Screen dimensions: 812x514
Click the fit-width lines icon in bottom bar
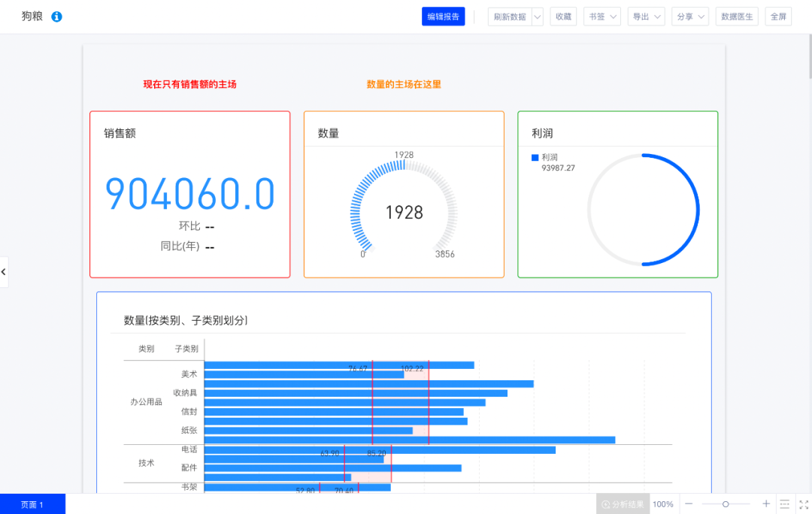pyautogui.click(x=784, y=503)
